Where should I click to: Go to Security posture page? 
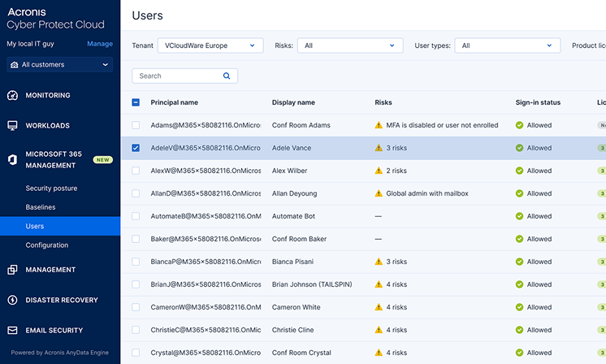tap(51, 188)
